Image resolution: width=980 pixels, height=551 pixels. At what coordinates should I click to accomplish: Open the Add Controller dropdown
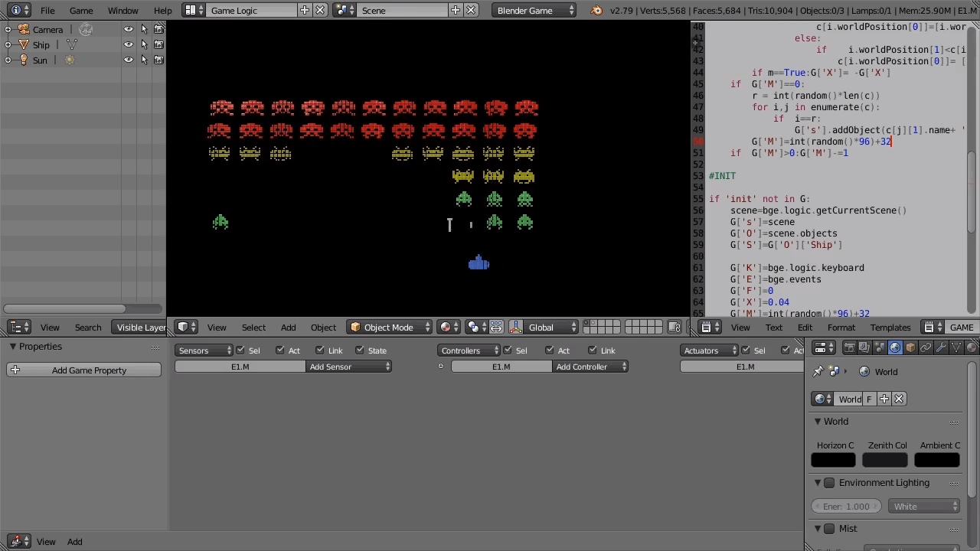pos(591,367)
